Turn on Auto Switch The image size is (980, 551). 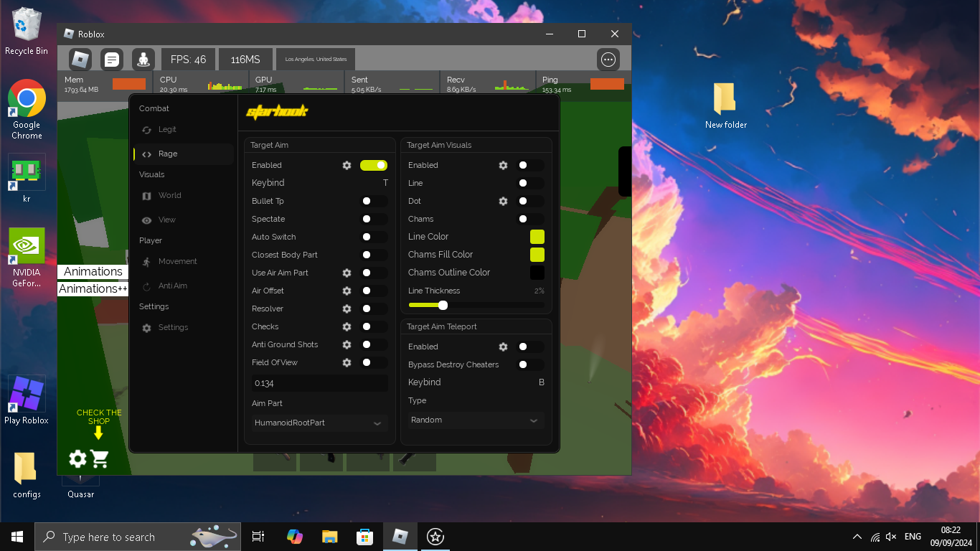pyautogui.click(x=374, y=237)
